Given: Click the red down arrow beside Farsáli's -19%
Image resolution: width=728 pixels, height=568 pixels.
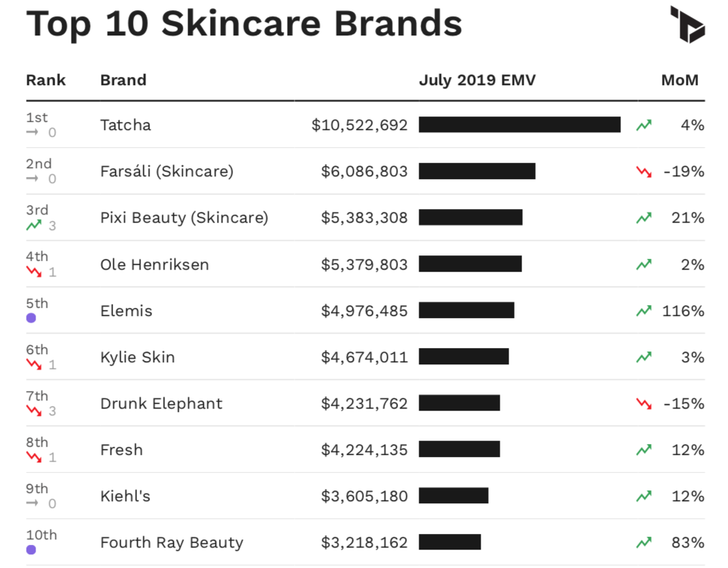Looking at the screenshot, I should pos(643,172).
